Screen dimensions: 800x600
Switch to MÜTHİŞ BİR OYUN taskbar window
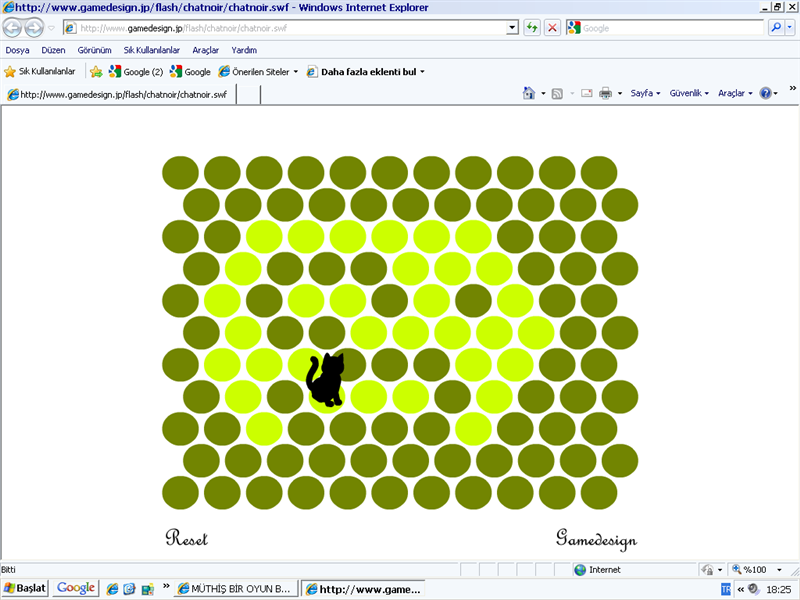(x=235, y=589)
